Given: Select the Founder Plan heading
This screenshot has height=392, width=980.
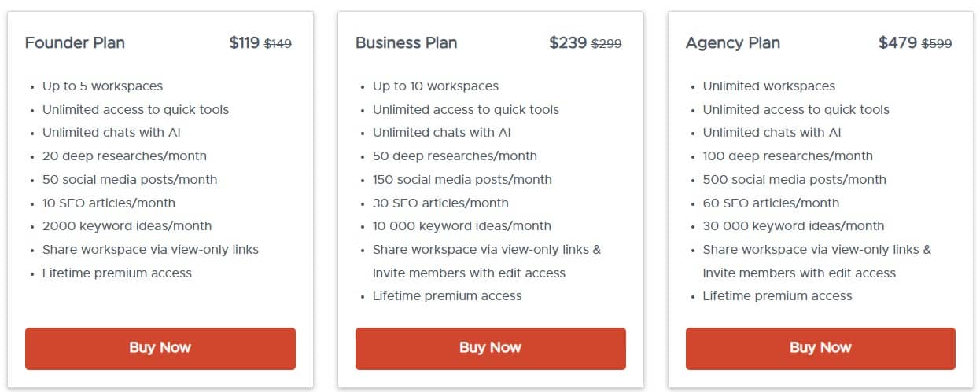Looking at the screenshot, I should pyautogui.click(x=75, y=42).
